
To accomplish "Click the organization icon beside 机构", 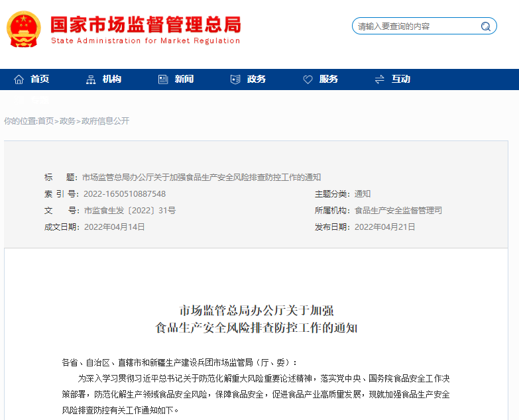I will click(91, 79).
